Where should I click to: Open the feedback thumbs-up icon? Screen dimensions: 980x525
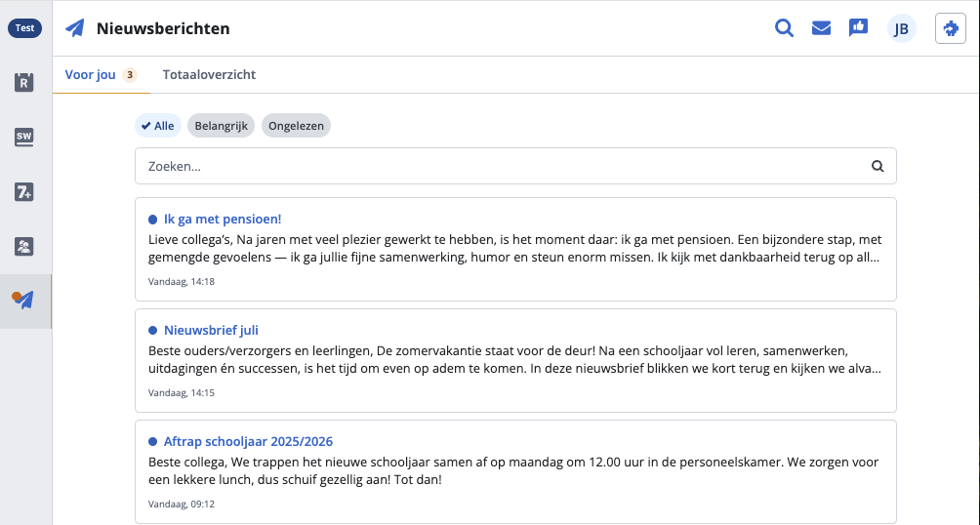(x=858, y=27)
